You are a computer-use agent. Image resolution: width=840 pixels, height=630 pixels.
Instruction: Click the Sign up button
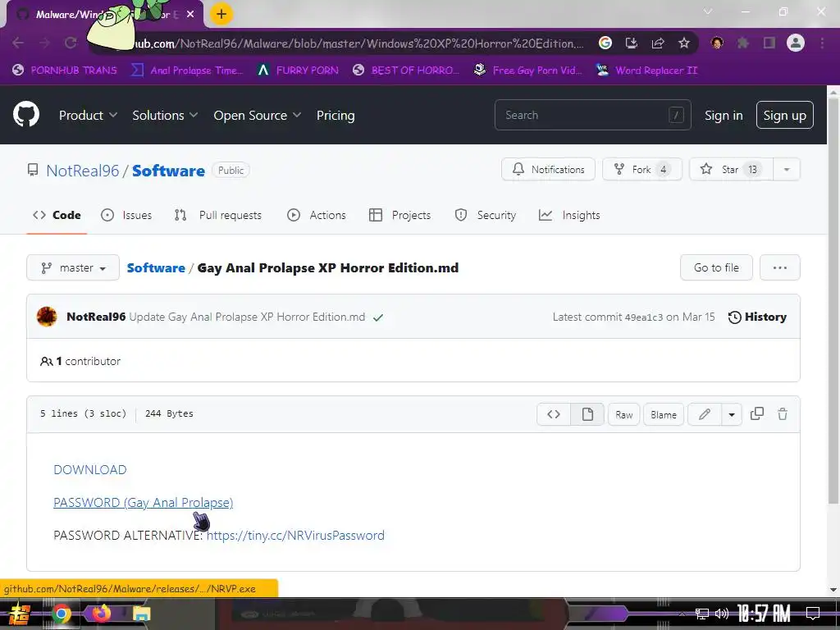(x=784, y=115)
